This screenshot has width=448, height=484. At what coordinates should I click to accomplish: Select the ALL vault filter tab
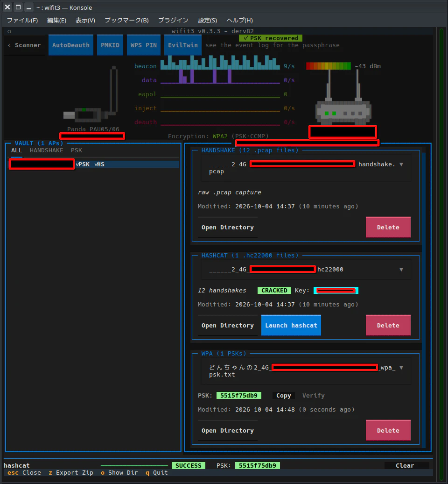pos(17,150)
